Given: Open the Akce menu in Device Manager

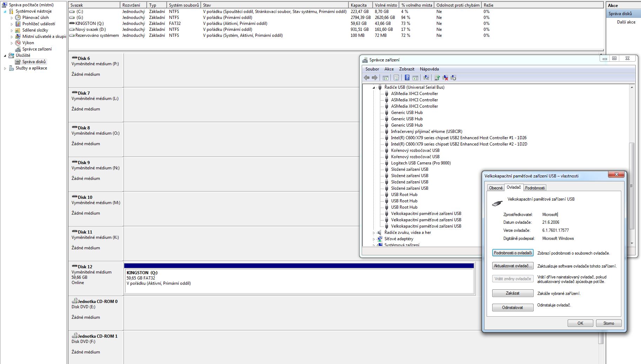Looking at the screenshot, I should pos(389,69).
